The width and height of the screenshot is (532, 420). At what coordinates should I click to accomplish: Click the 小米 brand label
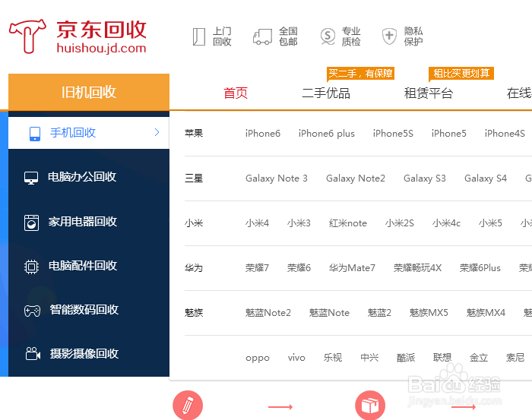(194, 223)
